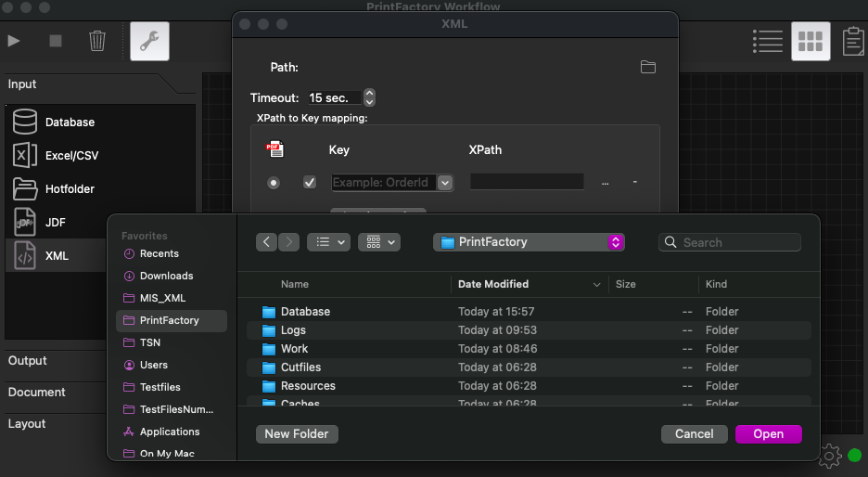Click the Search field in file dialog
868x477 pixels.
pyautogui.click(x=730, y=242)
